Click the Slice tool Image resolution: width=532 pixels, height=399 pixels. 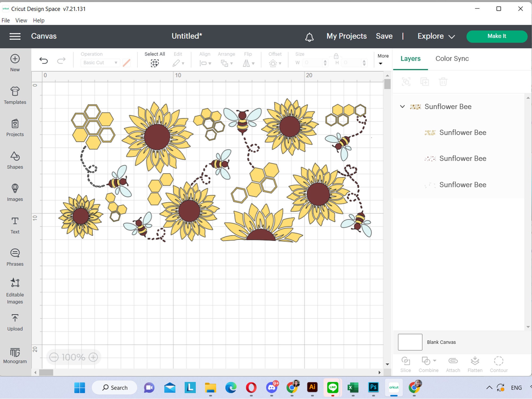tap(406, 364)
